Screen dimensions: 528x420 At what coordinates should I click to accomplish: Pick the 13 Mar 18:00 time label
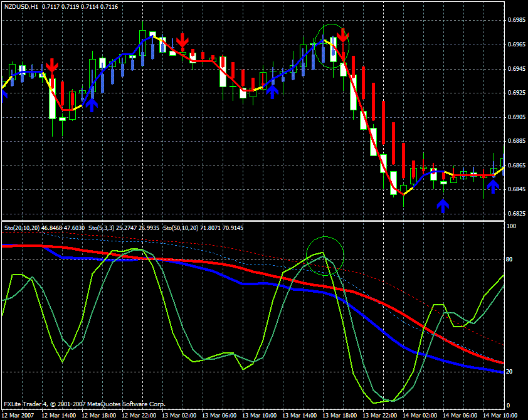(x=339, y=415)
